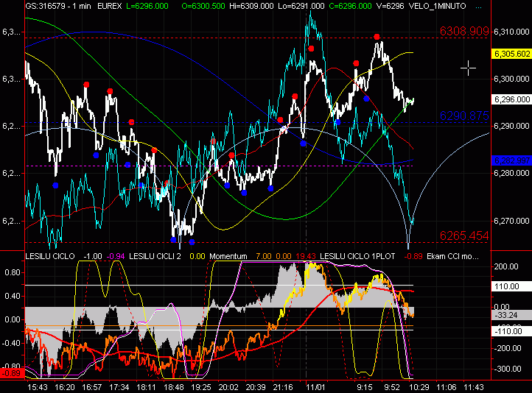Select the LESILU CICLO indicator label
Screen dimensions: 532x393
point(50,256)
